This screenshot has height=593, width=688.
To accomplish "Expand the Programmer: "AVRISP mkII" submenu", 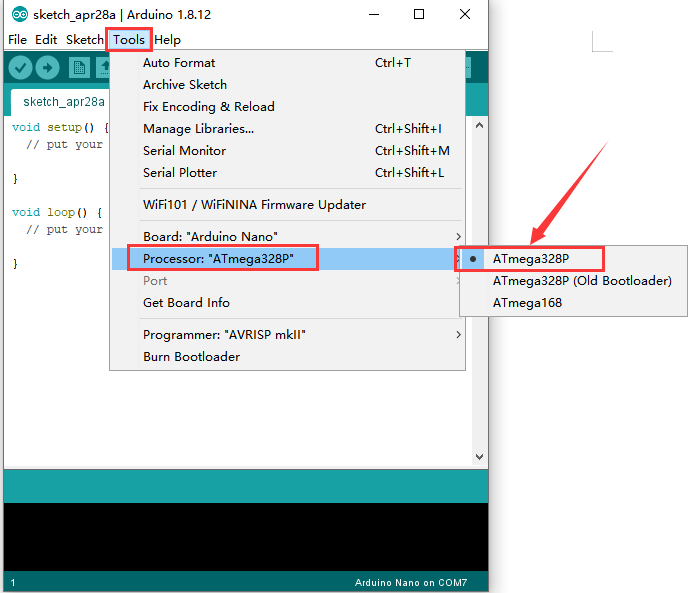I will (287, 334).
